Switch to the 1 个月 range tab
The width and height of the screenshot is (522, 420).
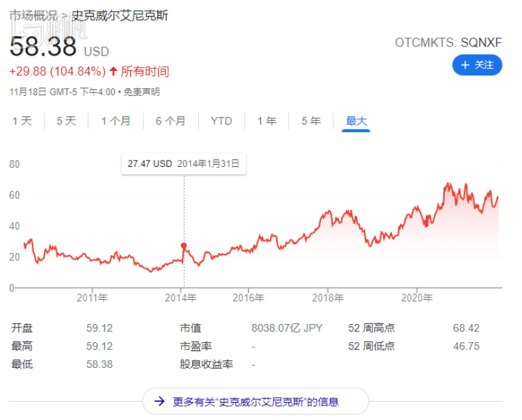click(x=116, y=121)
